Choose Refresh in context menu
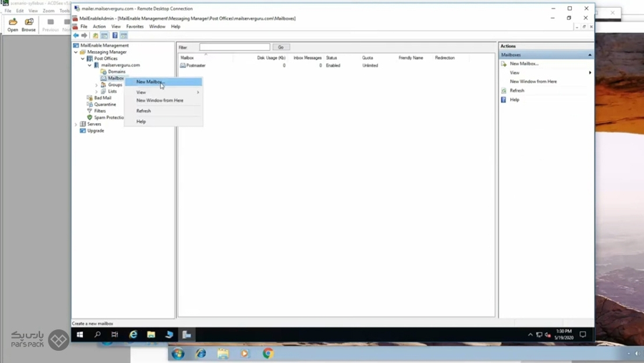 (163, 111)
